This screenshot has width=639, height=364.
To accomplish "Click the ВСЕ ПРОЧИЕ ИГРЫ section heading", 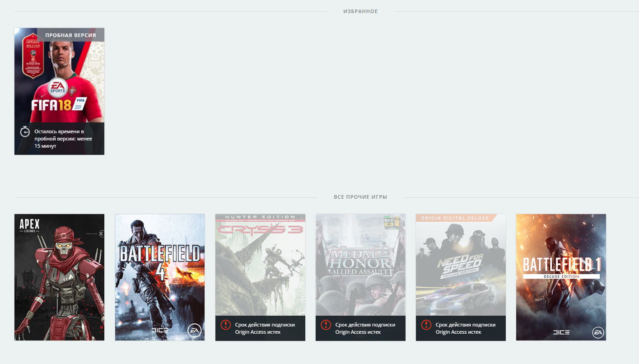I will click(x=360, y=197).
